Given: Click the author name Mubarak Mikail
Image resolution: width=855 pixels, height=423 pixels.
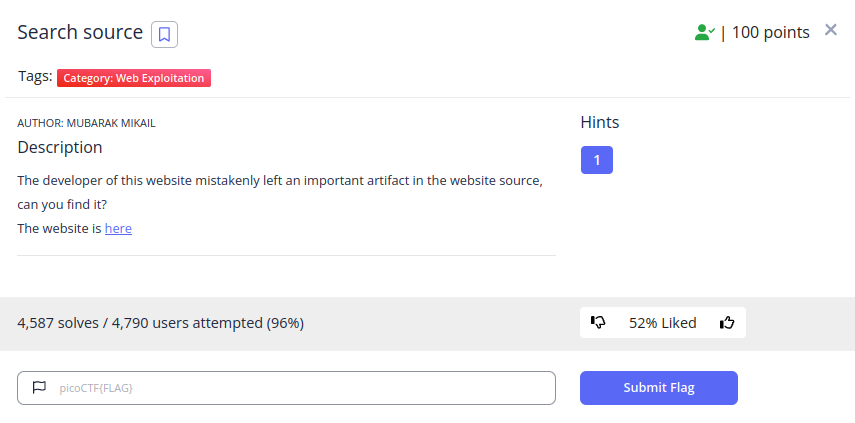Looking at the screenshot, I should click(111, 123).
